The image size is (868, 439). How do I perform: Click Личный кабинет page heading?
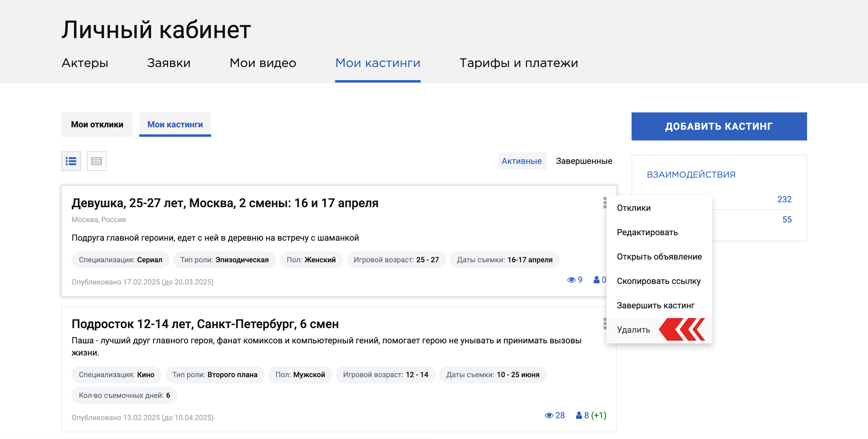tap(156, 30)
